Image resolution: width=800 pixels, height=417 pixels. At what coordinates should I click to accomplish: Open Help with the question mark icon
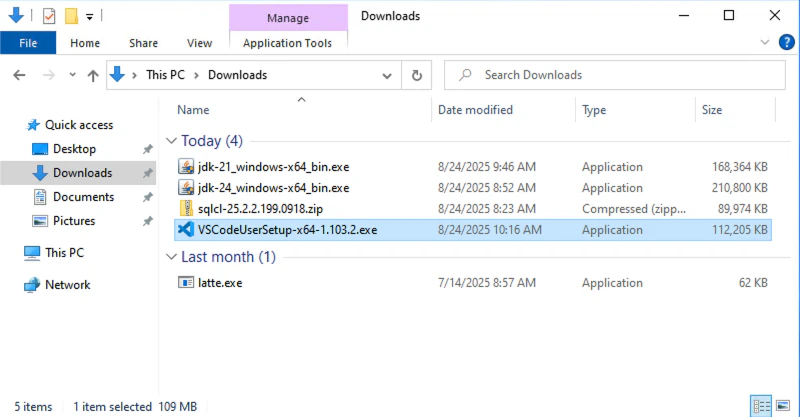786,42
